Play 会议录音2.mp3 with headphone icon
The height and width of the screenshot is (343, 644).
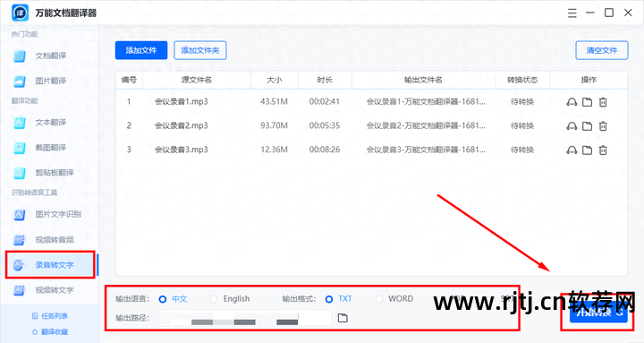coord(572,126)
